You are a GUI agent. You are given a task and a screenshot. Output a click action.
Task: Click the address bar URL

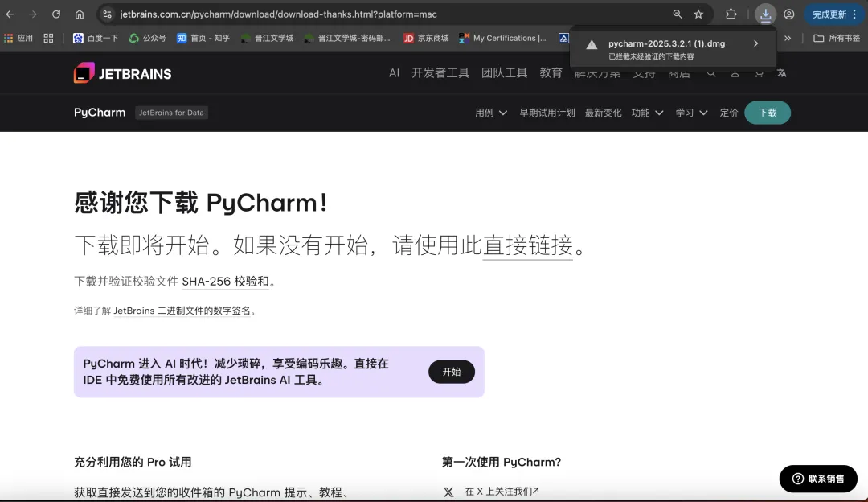(x=278, y=14)
